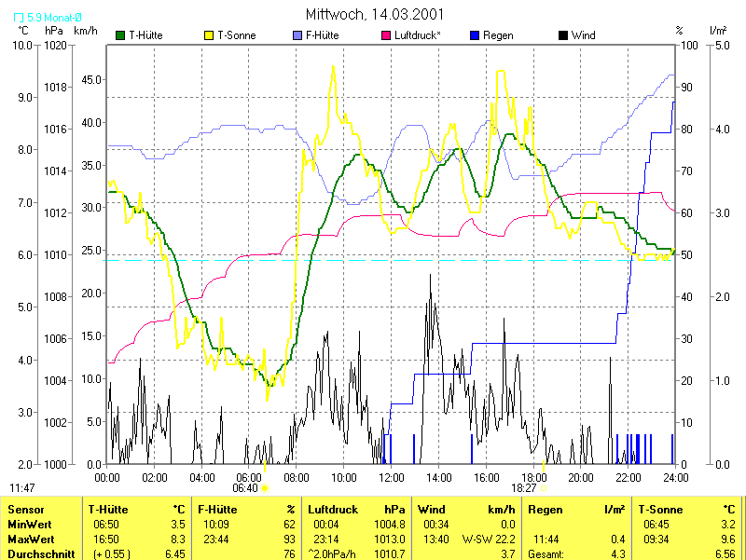The width and height of the screenshot is (746, 560).
Task: Click the green T-Hütte legend swatch
Action: [x=120, y=35]
